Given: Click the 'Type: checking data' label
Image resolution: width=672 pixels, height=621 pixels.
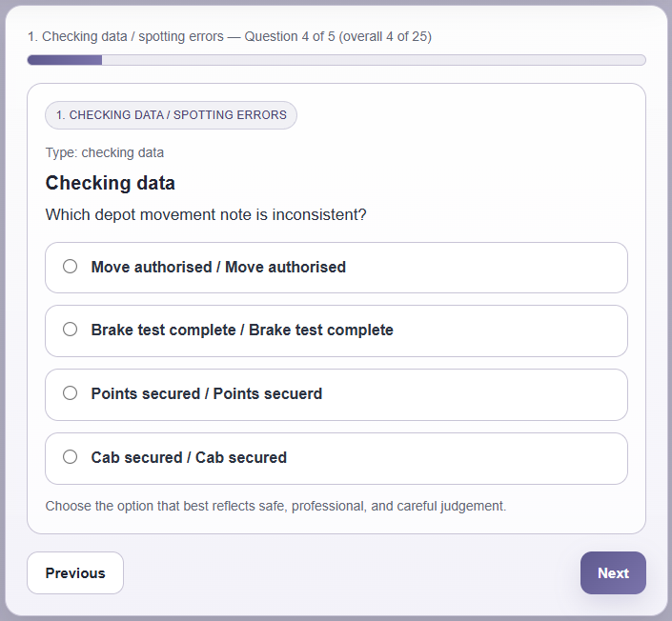Looking at the screenshot, I should [105, 152].
